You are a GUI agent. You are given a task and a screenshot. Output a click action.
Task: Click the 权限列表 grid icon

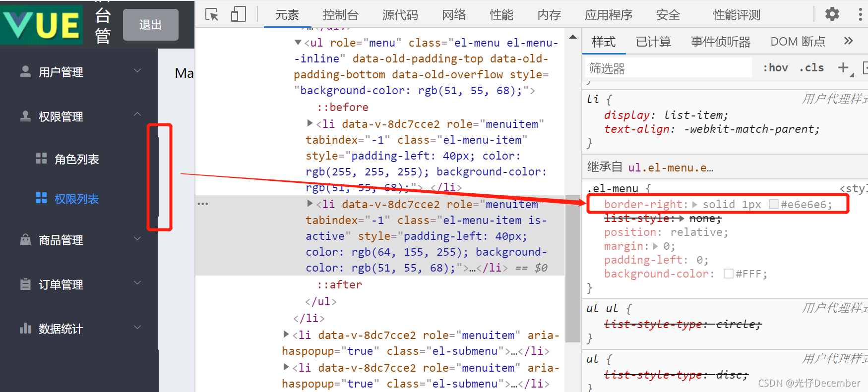[x=41, y=198]
